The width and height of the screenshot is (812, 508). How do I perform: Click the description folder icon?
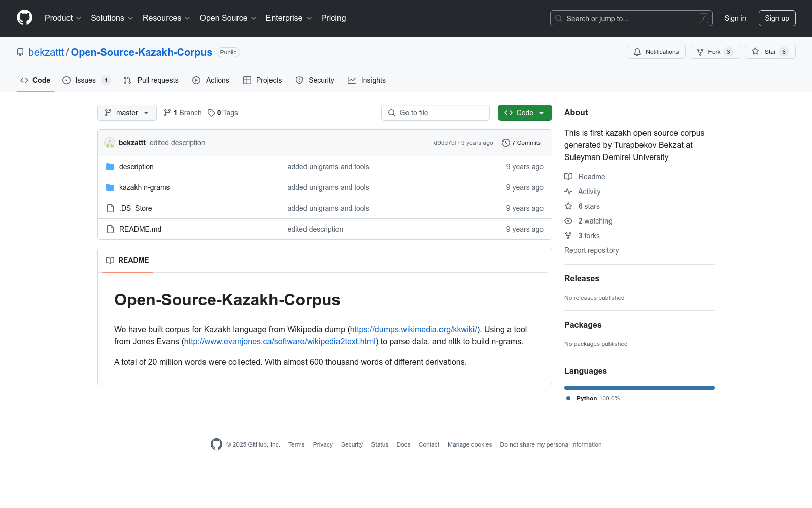(110, 167)
